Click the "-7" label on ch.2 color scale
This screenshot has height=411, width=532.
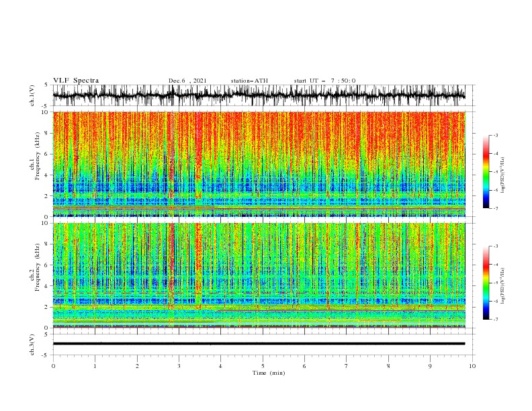coord(495,319)
